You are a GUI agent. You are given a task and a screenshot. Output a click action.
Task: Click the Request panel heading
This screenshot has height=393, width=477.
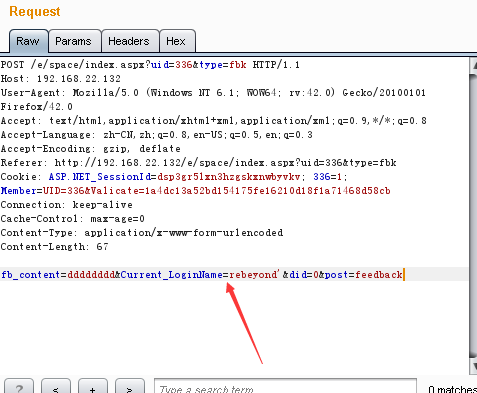tap(35, 12)
